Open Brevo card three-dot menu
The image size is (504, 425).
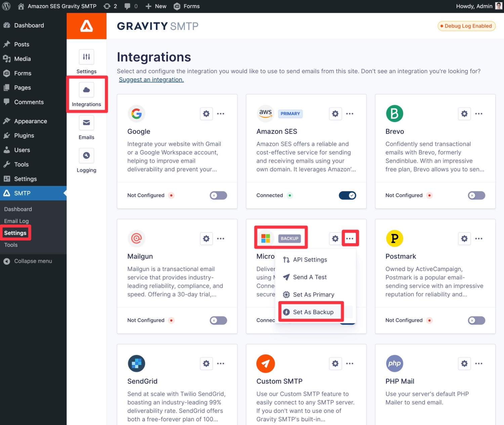(479, 114)
